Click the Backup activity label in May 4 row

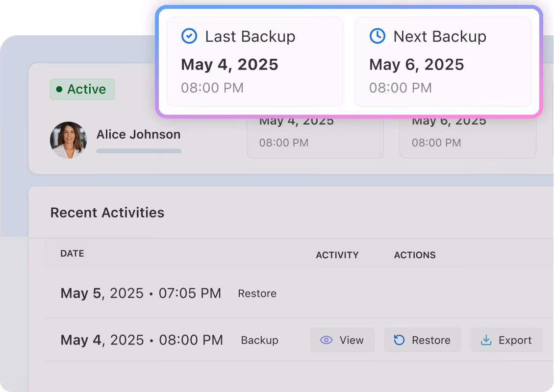pyautogui.click(x=260, y=340)
